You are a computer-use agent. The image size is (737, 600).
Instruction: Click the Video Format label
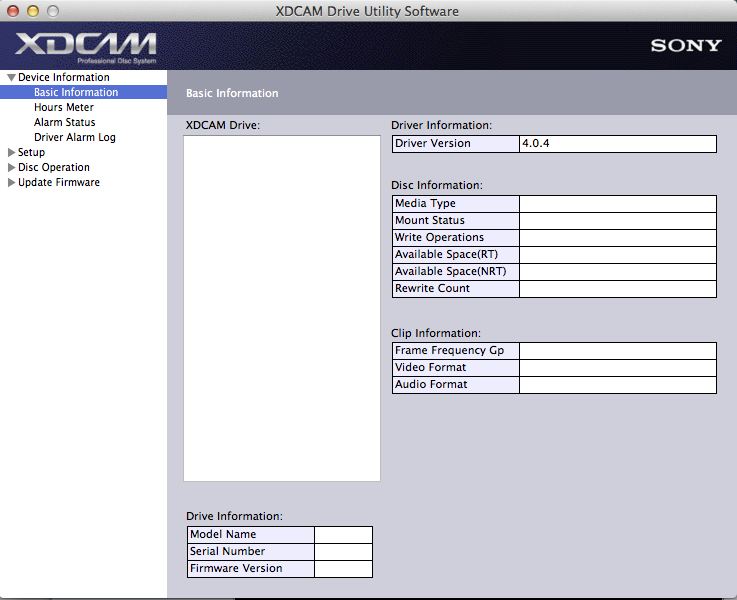pos(430,367)
